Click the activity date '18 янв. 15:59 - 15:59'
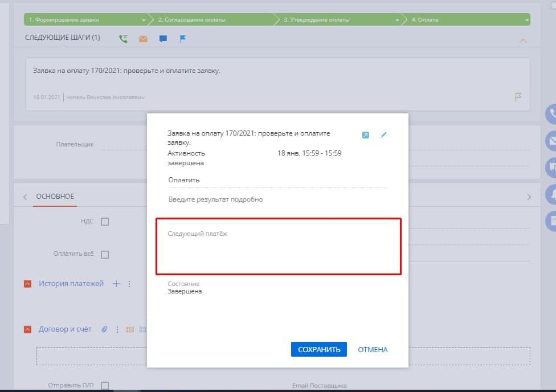This screenshot has height=392, width=556. (309, 153)
